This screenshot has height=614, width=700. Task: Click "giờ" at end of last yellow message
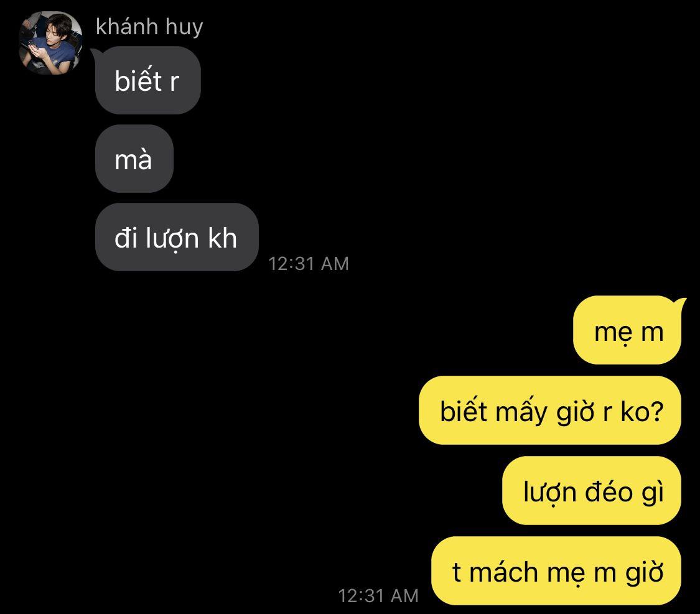tap(644, 573)
